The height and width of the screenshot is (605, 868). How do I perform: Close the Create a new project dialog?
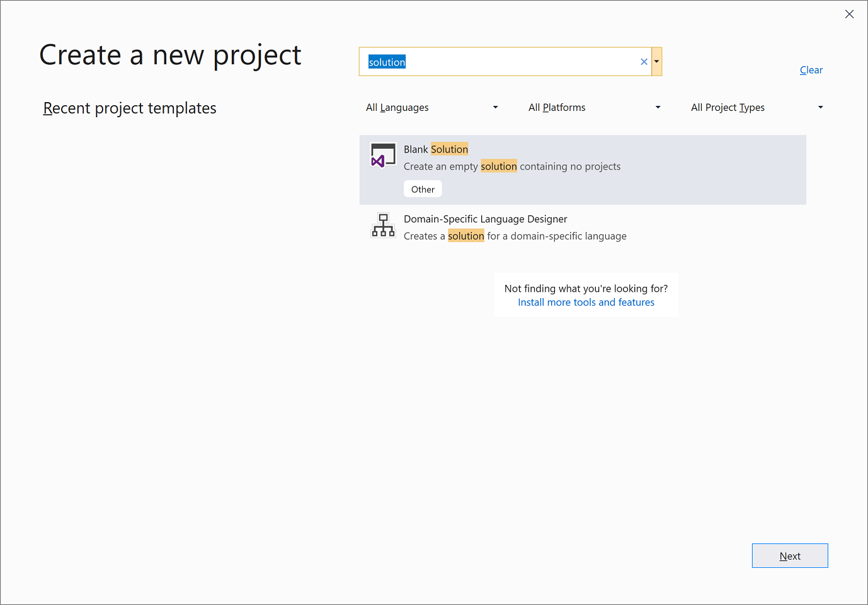tap(849, 14)
